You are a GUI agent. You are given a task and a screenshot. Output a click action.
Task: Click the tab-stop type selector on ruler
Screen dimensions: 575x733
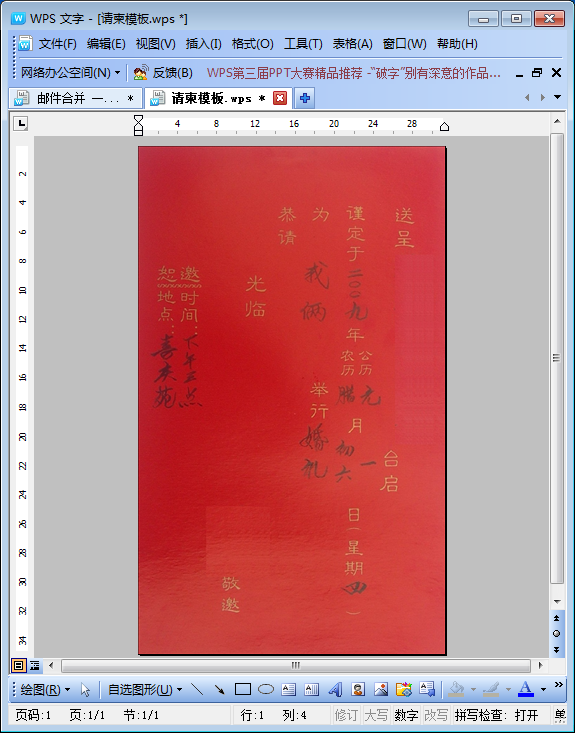pos(20,123)
